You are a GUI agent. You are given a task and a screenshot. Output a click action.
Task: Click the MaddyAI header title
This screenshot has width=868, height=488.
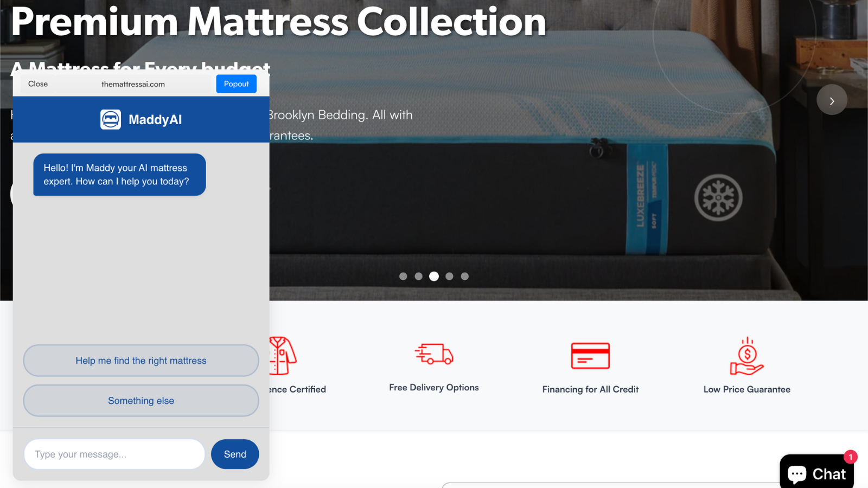[155, 119]
